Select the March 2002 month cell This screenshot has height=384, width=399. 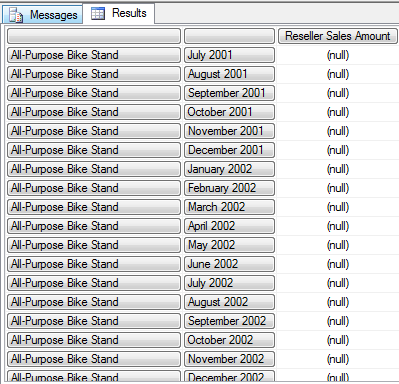coord(229,207)
